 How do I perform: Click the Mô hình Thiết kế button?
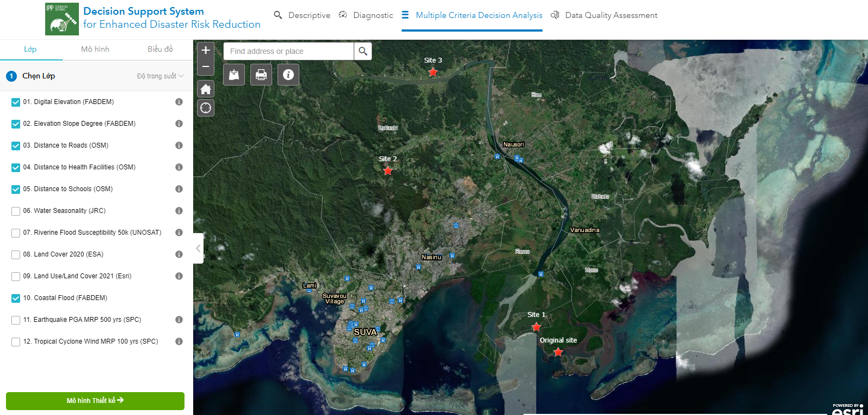tap(95, 400)
